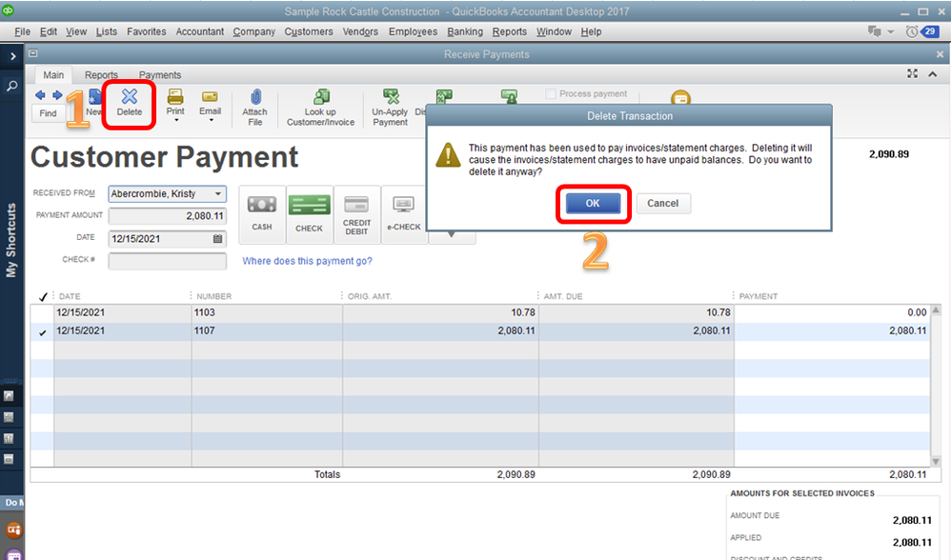This screenshot has width=951, height=560.
Task: Select the CASH payment method
Action: point(262,214)
